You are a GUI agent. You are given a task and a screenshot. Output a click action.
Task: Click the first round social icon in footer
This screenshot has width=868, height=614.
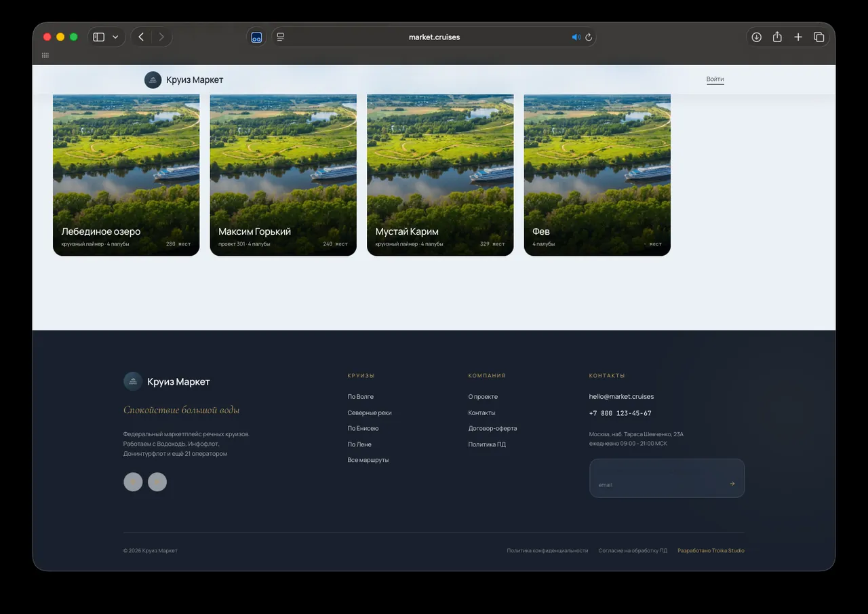point(133,482)
